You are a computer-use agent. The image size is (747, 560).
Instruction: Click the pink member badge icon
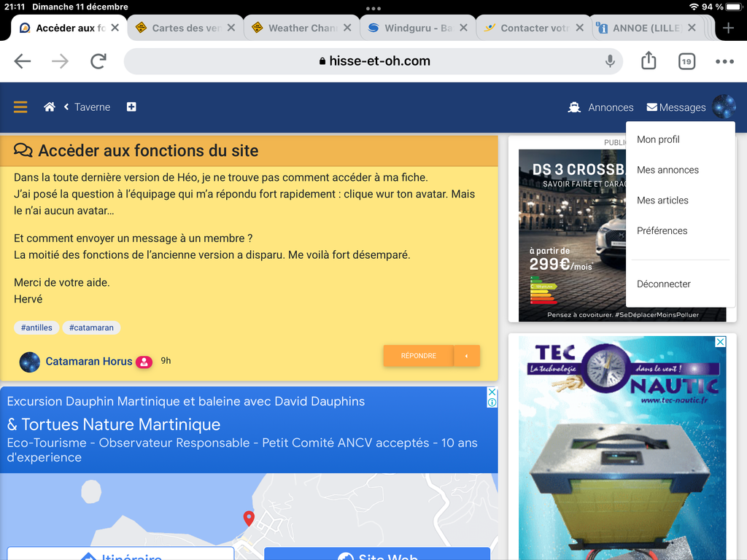tap(144, 362)
